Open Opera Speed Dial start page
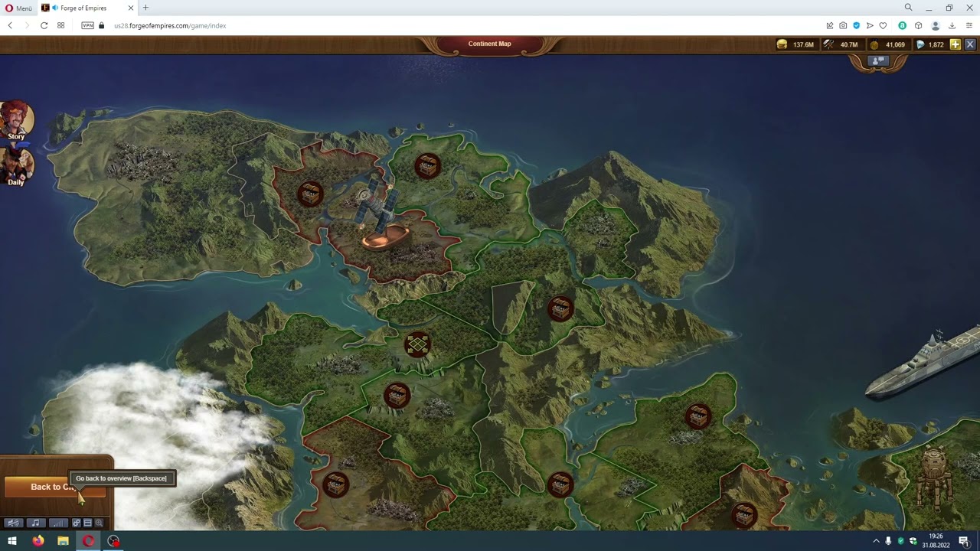Screen dimensions: 980x551 (x=60, y=25)
